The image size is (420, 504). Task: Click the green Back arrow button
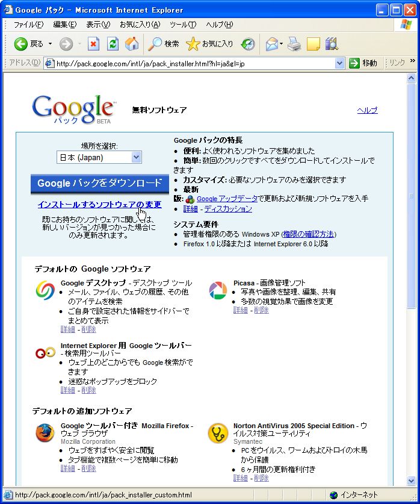click(21, 44)
